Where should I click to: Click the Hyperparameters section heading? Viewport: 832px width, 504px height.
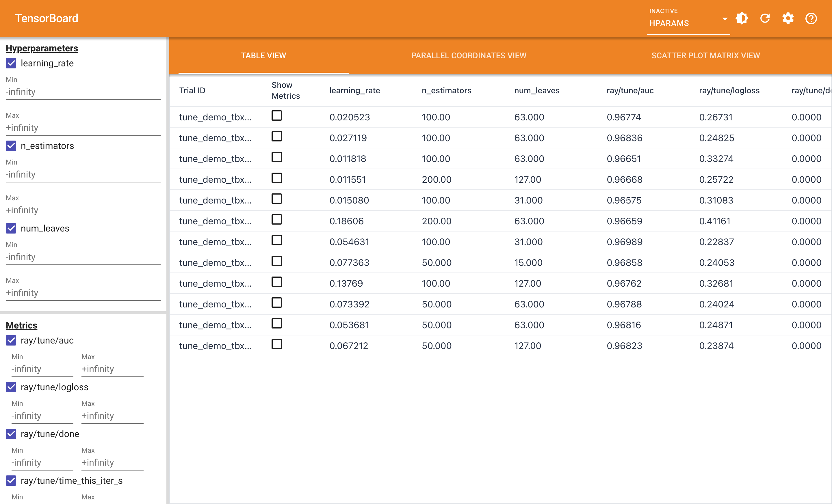tap(42, 48)
